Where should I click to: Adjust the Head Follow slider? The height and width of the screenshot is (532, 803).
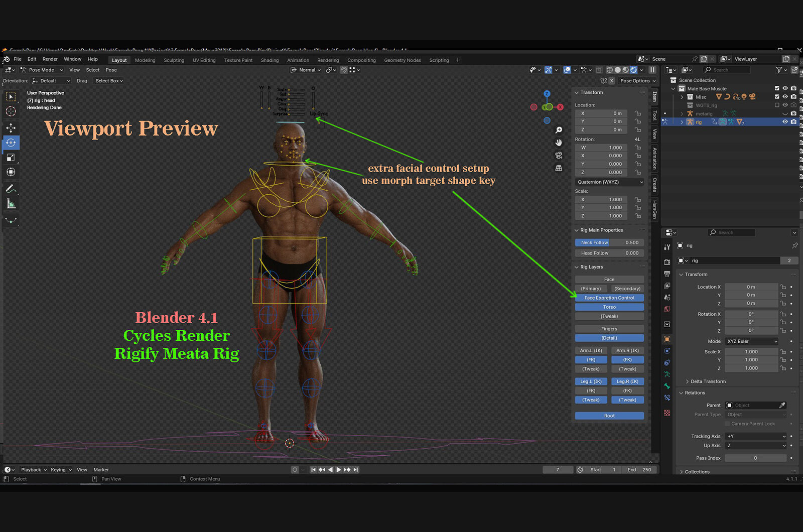(609, 253)
